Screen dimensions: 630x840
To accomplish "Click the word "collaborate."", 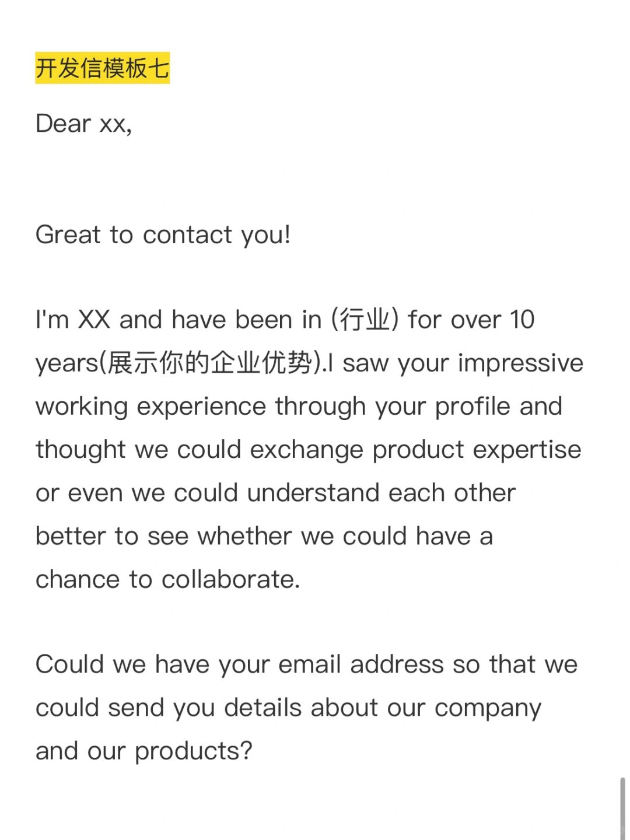I will coord(230,579).
